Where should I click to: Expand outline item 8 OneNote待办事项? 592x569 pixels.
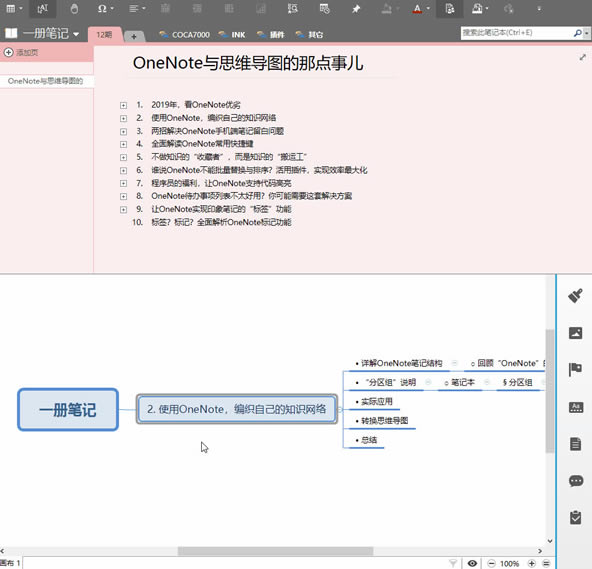(123, 196)
